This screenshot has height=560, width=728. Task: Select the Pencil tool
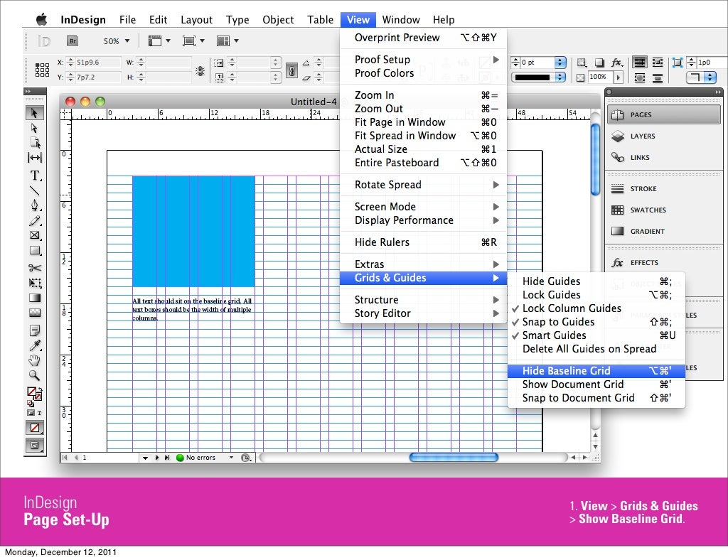(x=35, y=221)
